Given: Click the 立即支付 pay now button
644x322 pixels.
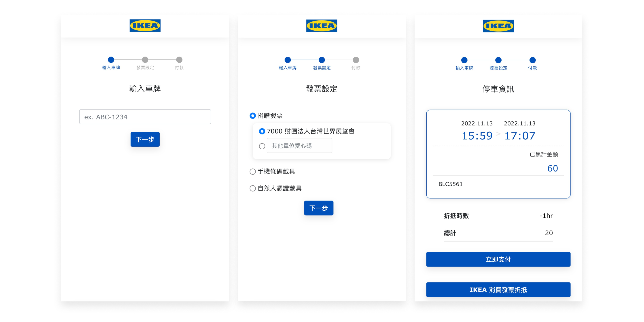Looking at the screenshot, I should 498,259.
